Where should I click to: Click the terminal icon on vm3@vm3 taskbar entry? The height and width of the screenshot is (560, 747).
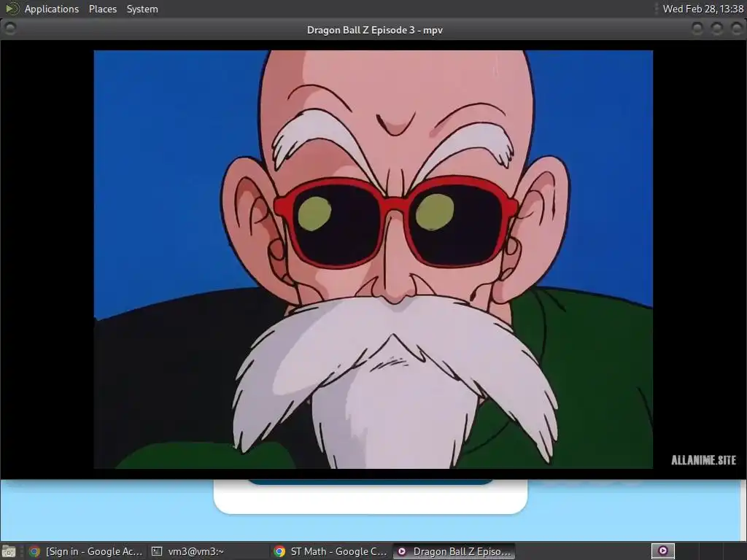pyautogui.click(x=157, y=551)
